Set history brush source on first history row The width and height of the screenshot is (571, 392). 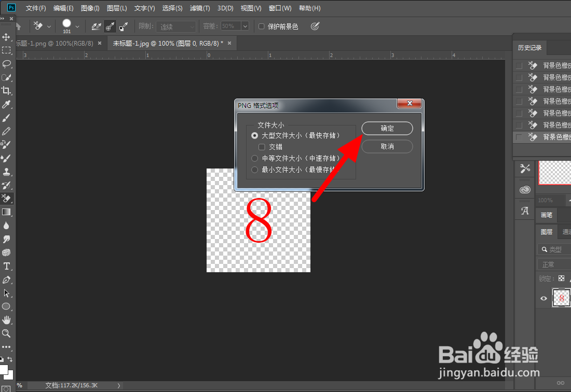click(519, 65)
